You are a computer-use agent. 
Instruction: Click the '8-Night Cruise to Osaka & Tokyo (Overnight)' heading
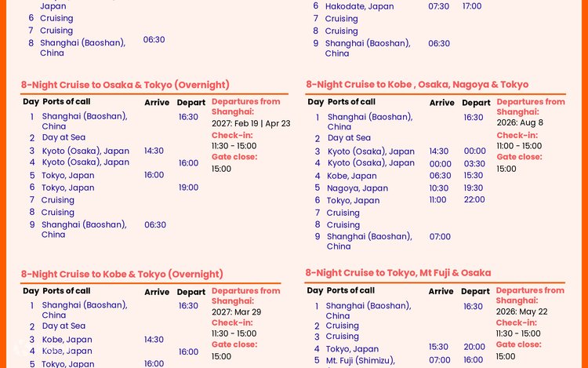point(125,85)
